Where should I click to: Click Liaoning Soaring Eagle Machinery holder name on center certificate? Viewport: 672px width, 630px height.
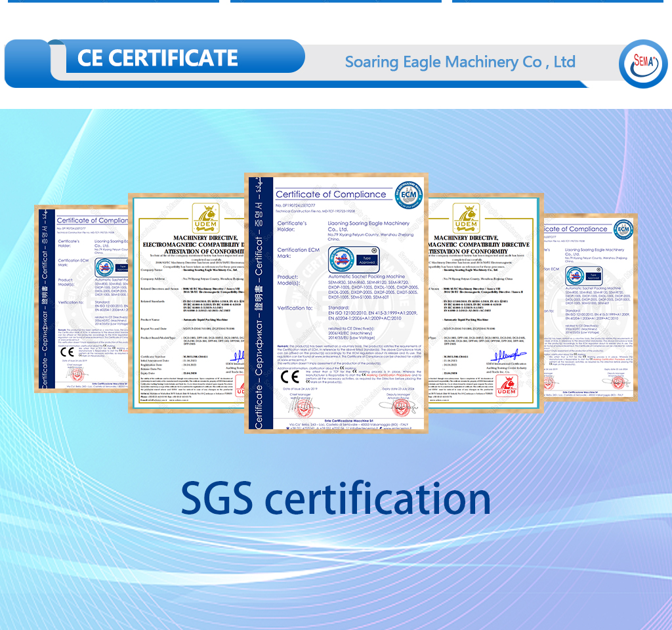[368, 226]
